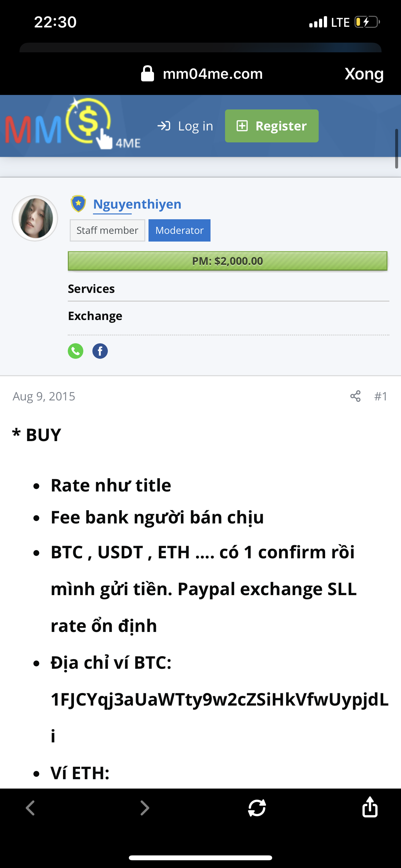Tap the PM $2,000.00 green bar
The width and height of the screenshot is (401, 868).
tap(227, 261)
